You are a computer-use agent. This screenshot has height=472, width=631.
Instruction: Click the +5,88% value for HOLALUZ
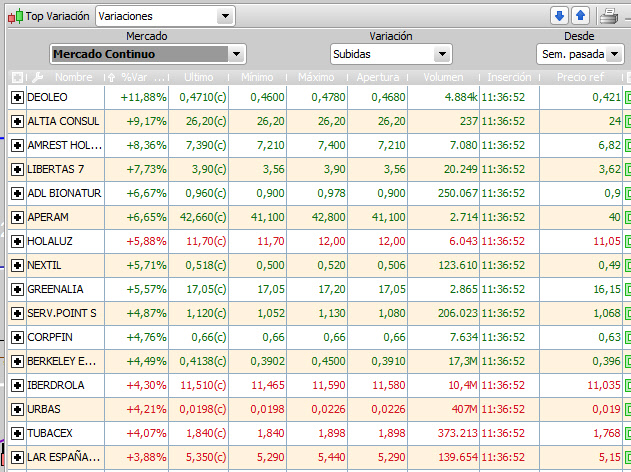[146, 241]
